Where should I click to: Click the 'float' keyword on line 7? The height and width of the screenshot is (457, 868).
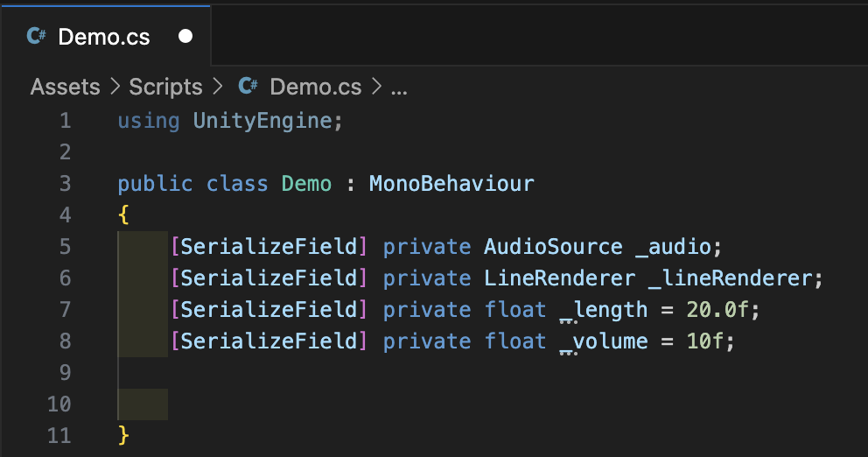pyautogui.click(x=515, y=310)
